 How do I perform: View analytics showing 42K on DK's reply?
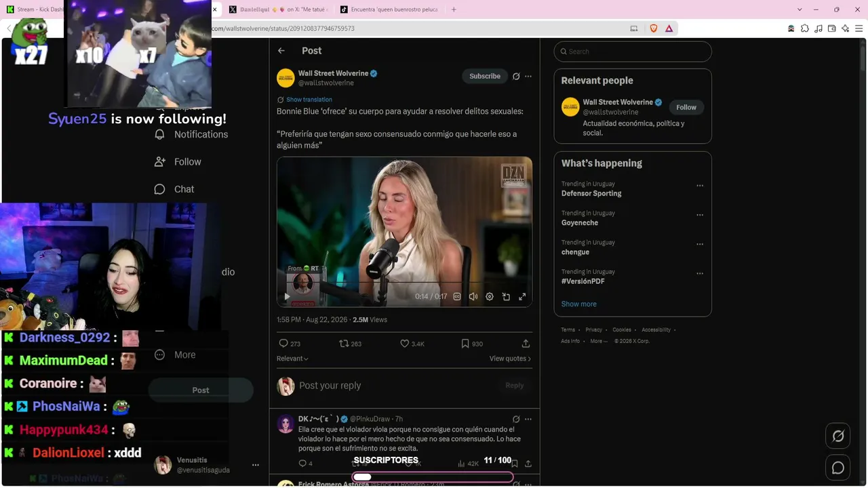point(468,464)
